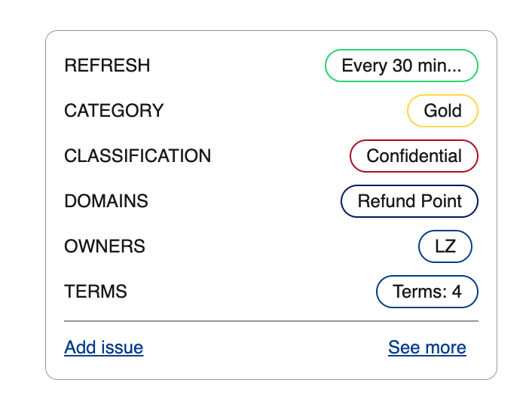This screenshot has height=413, width=532.
Task: Click the red-outlined classification badge
Action: (x=414, y=156)
